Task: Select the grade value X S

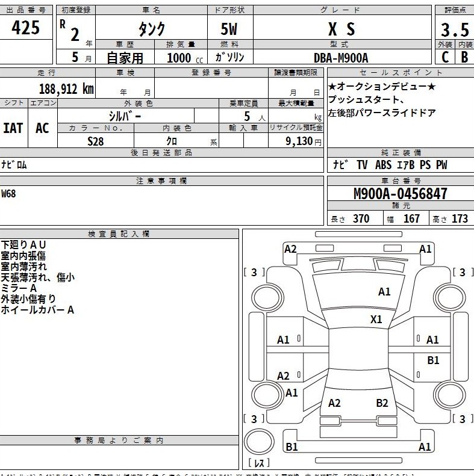Action: point(341,29)
